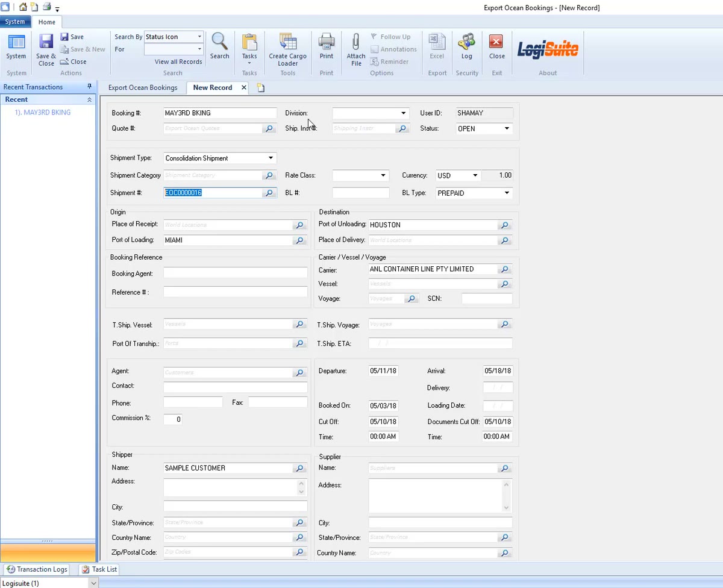Click the SCN field
The image size is (723, 588).
coord(487,299)
